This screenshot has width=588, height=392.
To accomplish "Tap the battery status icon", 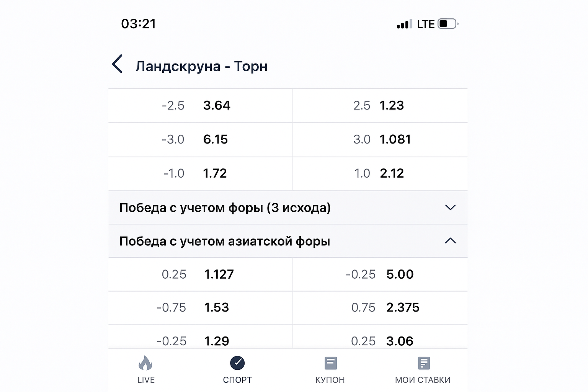I will (x=448, y=24).
